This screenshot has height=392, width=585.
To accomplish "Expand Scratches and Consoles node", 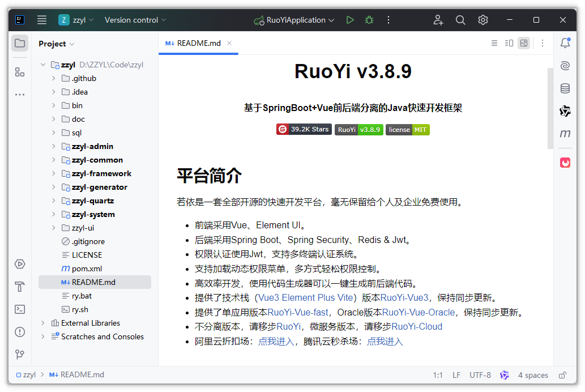I will click(43, 336).
